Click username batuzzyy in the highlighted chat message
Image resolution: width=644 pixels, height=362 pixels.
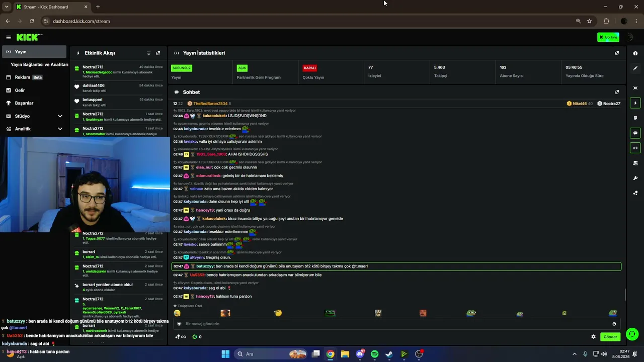pos(205,266)
